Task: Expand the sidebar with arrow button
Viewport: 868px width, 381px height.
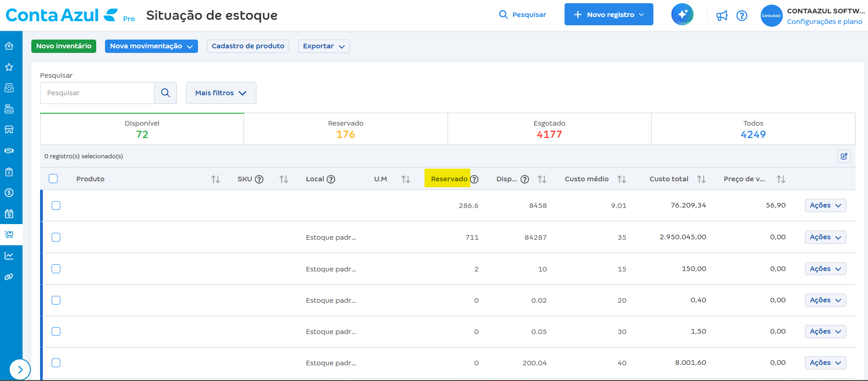Action: click(20, 369)
